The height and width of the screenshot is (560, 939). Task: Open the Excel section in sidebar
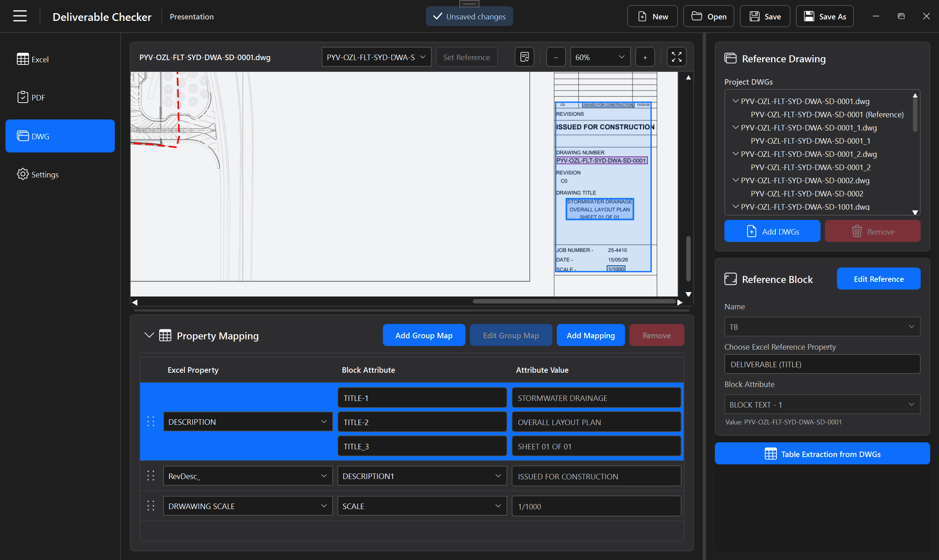click(60, 59)
